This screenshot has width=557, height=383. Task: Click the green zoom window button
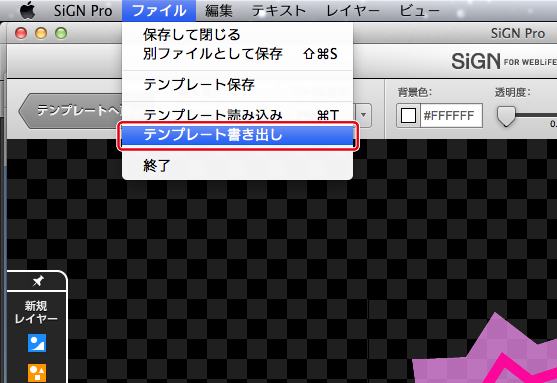(x=61, y=33)
